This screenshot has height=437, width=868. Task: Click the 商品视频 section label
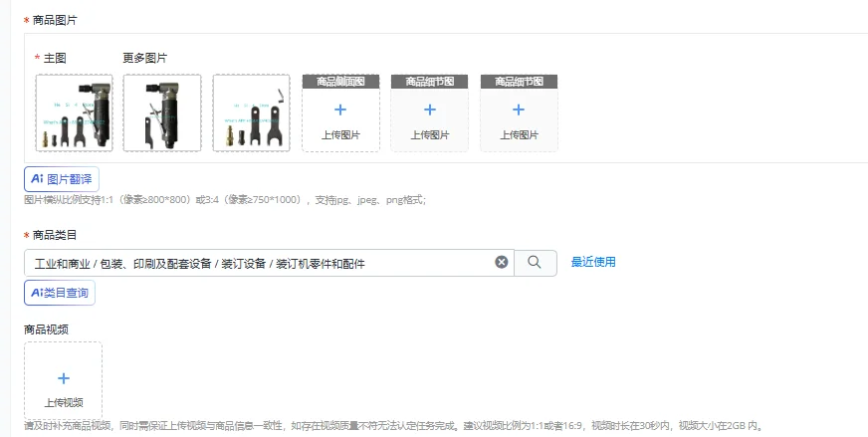(47, 329)
